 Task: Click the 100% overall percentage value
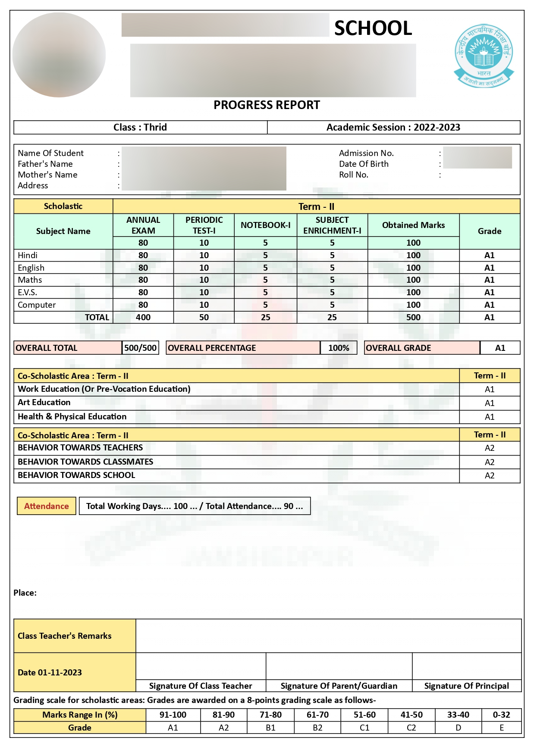[x=339, y=348]
